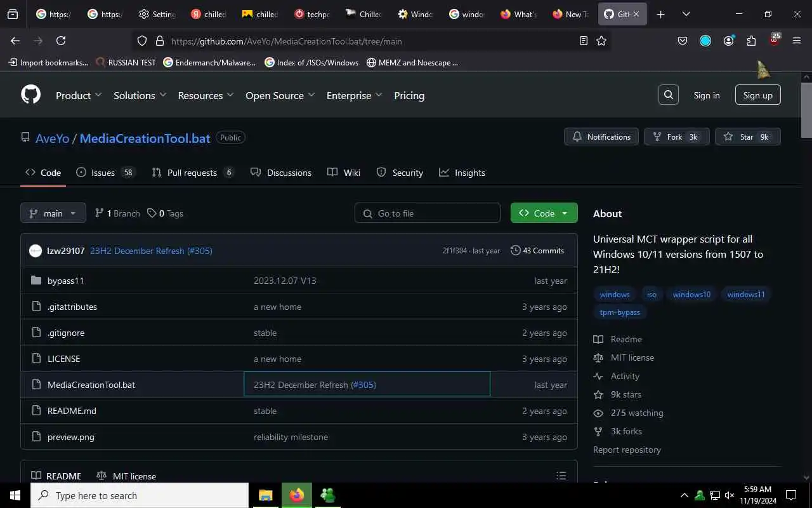Switch to the Pull requests tab
The height and width of the screenshot is (508, 812).
193,173
